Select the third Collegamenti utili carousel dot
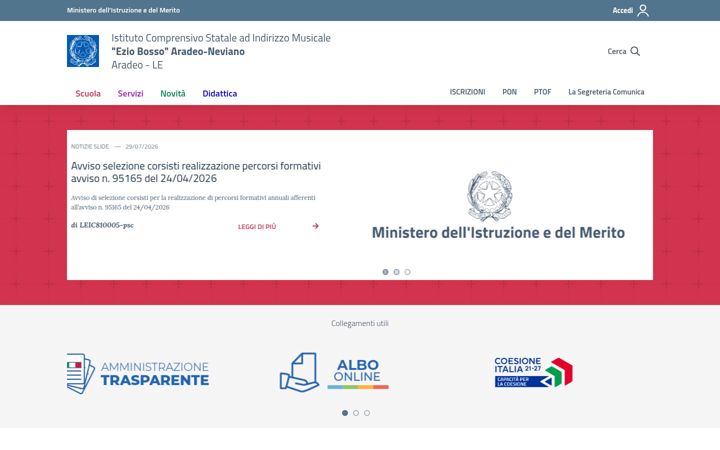The width and height of the screenshot is (720, 450). tap(367, 413)
